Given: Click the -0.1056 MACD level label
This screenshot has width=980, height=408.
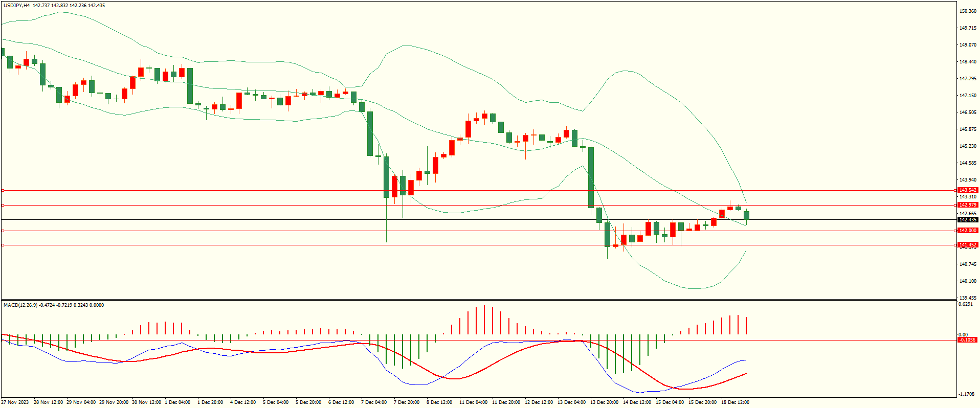Looking at the screenshot, I should [x=967, y=340].
